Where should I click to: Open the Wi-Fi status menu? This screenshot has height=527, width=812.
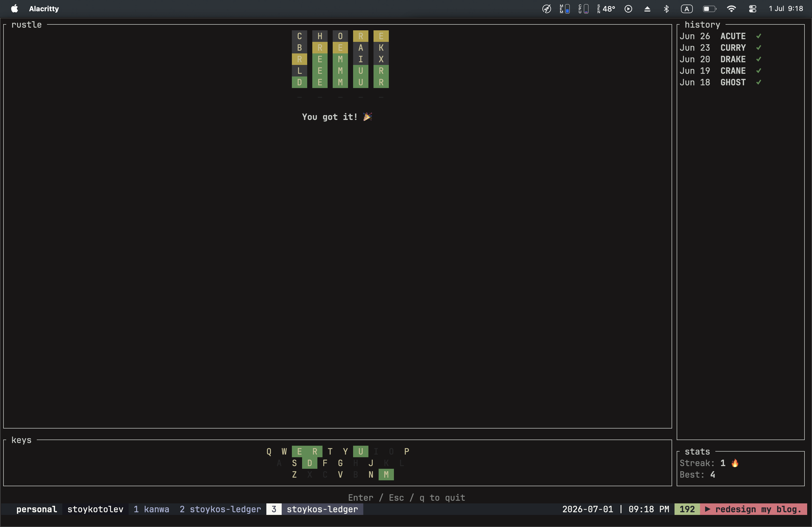[731, 9]
